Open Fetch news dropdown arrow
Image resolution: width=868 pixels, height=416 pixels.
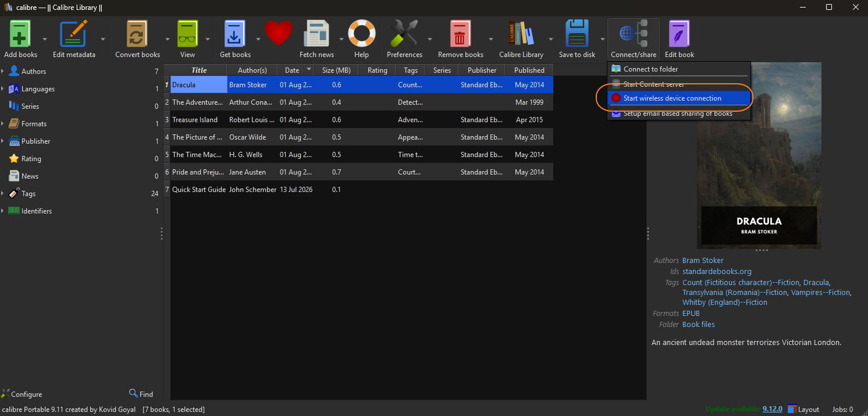click(x=341, y=39)
